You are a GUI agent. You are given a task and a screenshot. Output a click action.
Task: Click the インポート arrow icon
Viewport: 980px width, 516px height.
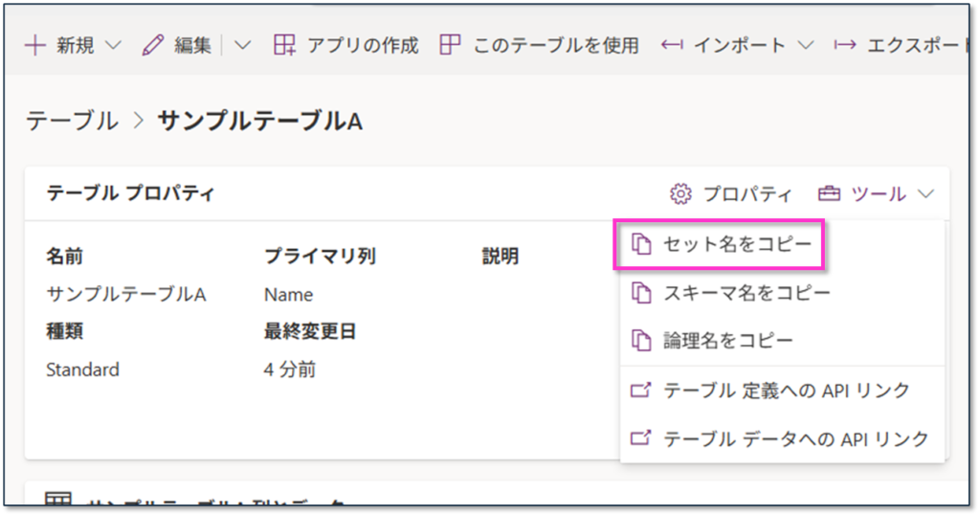point(673,45)
